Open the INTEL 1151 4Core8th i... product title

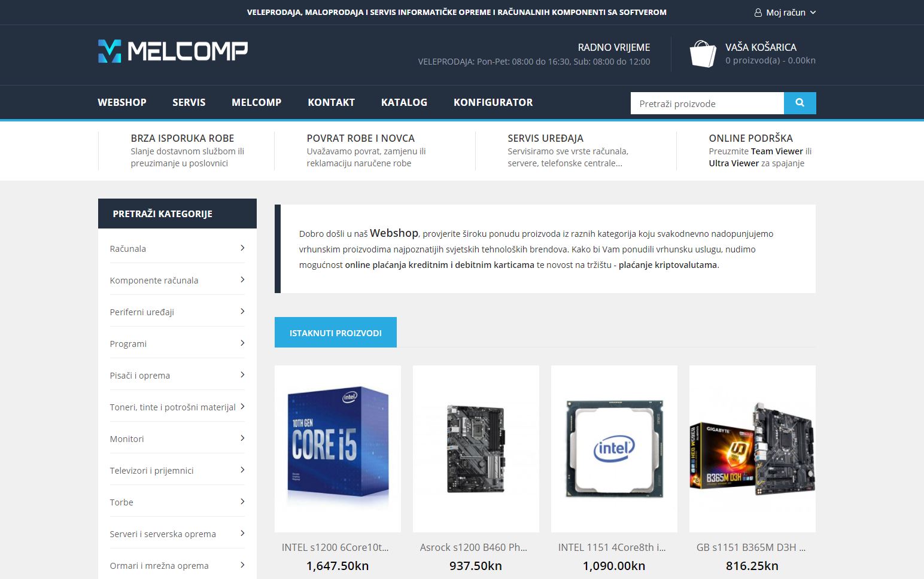[612, 547]
